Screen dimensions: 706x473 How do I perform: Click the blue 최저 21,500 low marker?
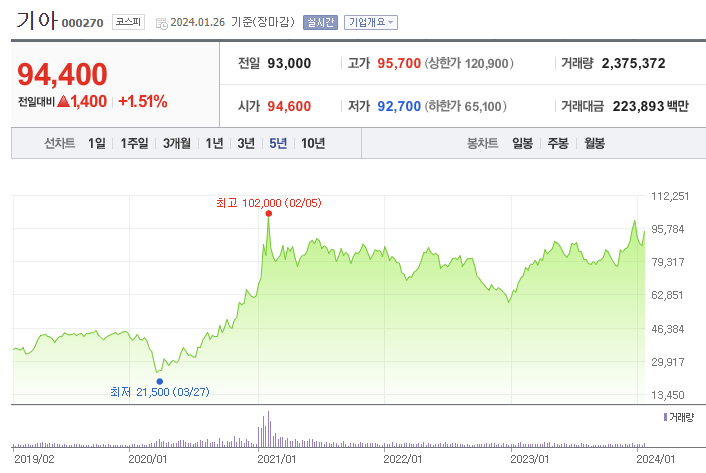point(160,381)
